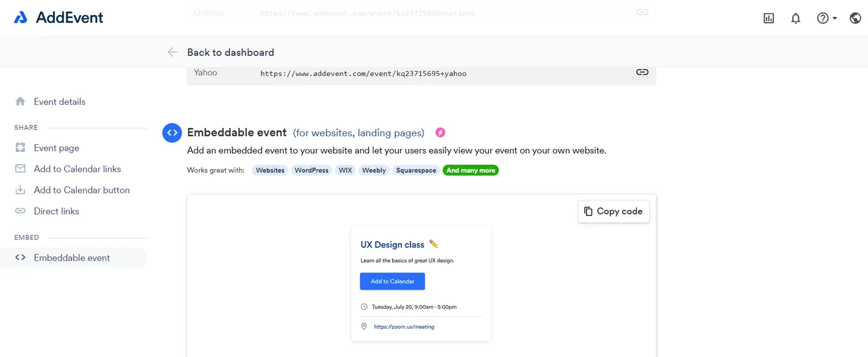
Task: Click the clock icon in preview
Action: tap(364, 307)
